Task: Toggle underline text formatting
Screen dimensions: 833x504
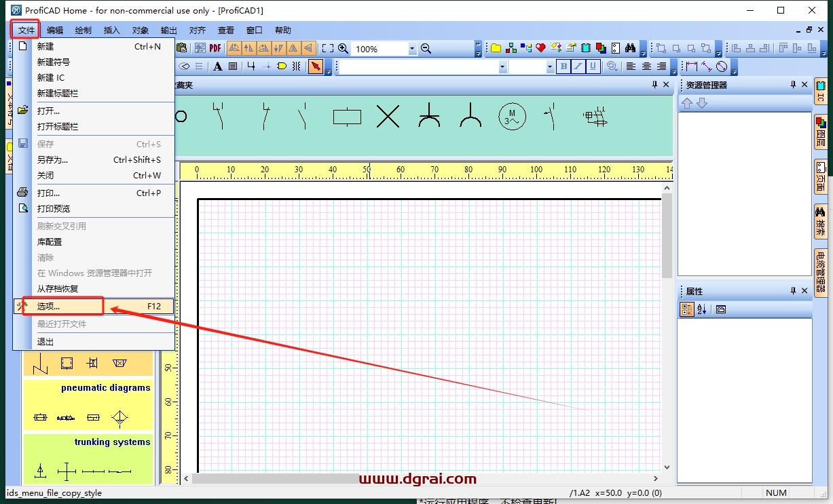Action: [593, 66]
